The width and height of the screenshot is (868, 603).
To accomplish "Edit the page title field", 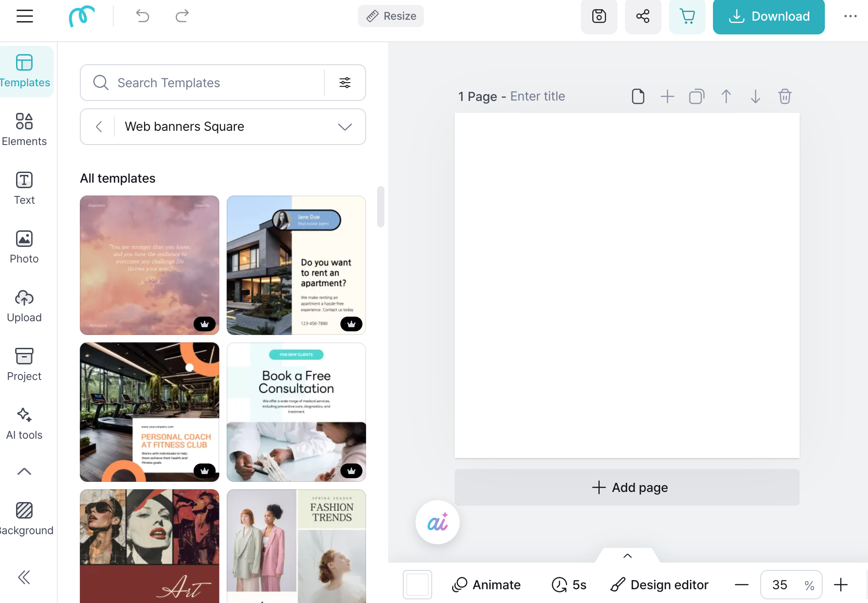I will point(538,96).
